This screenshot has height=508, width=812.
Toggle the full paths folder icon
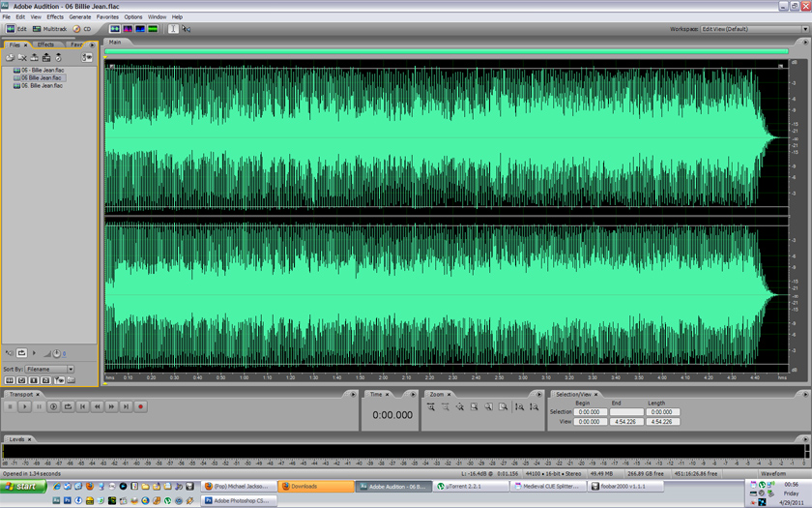[x=71, y=380]
